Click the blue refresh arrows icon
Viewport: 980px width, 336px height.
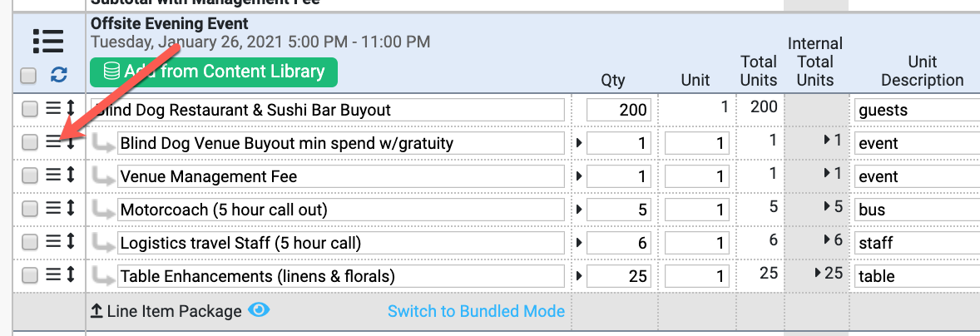[59, 76]
